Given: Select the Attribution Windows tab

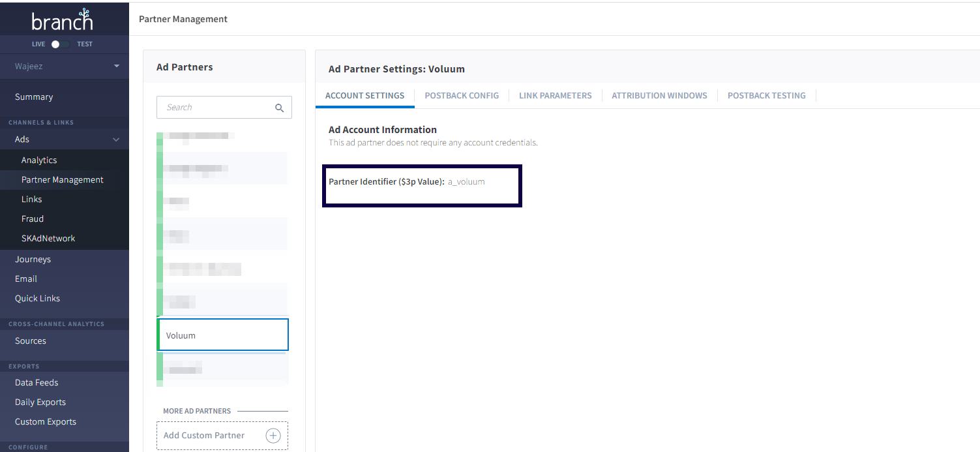Looking at the screenshot, I should 659,95.
